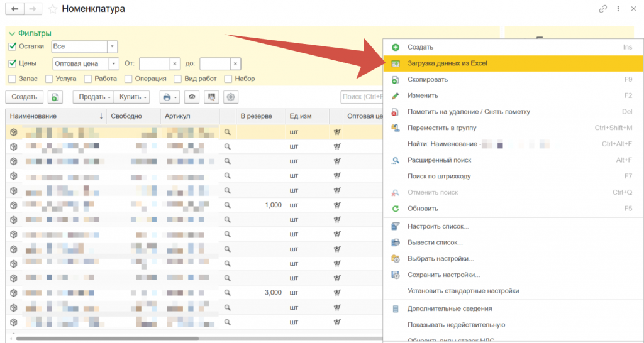Click the От price input field
This screenshot has width=644, height=343.
click(x=154, y=63)
